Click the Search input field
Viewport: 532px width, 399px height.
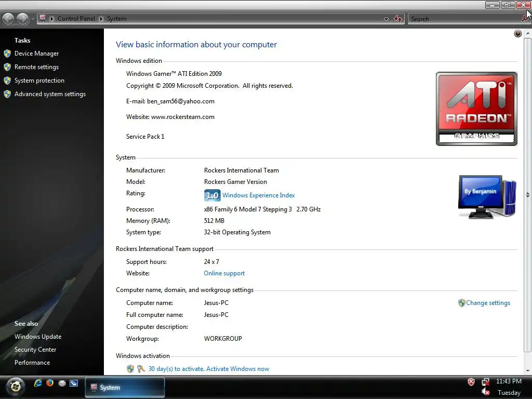tap(465, 19)
